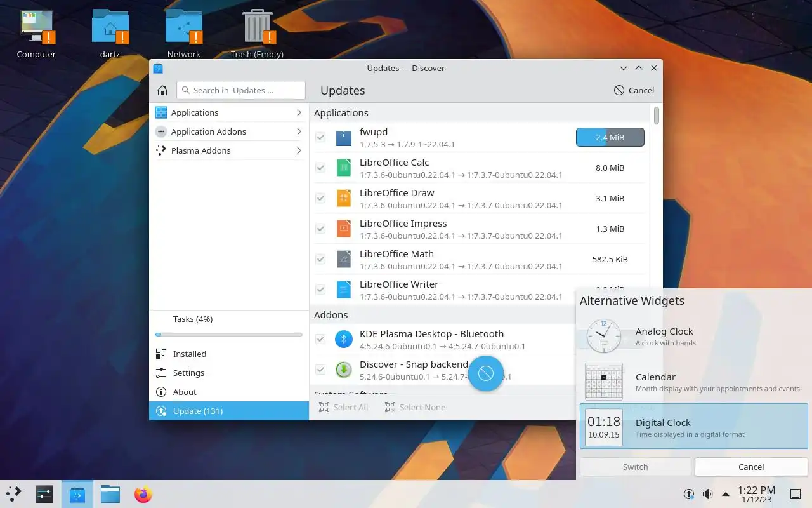Expand the Applications category arrow
Screen dimensions: 812x508
click(298, 112)
